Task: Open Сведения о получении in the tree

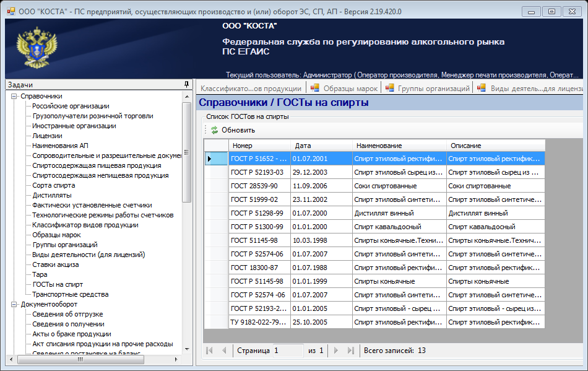Action: (x=68, y=324)
